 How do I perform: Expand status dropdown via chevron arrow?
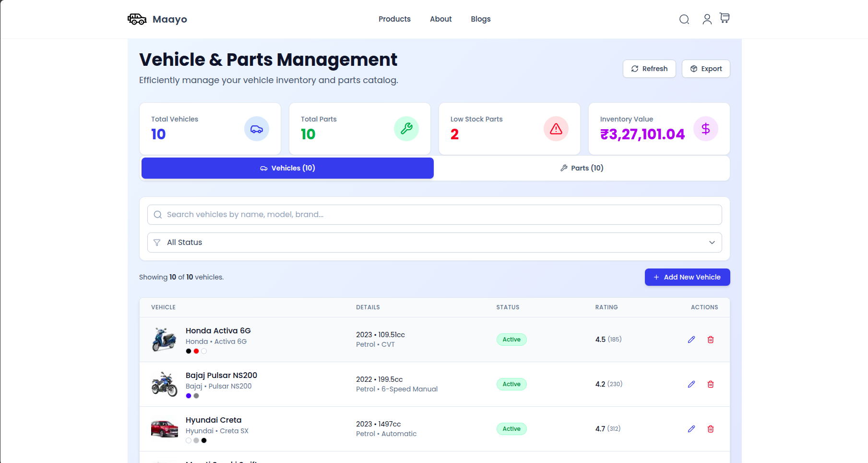[x=712, y=243]
